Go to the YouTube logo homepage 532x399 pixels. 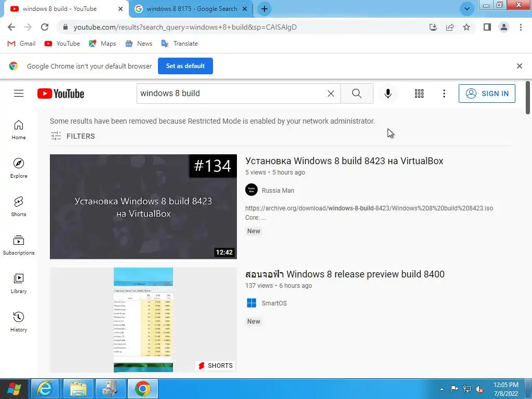pyautogui.click(x=61, y=94)
